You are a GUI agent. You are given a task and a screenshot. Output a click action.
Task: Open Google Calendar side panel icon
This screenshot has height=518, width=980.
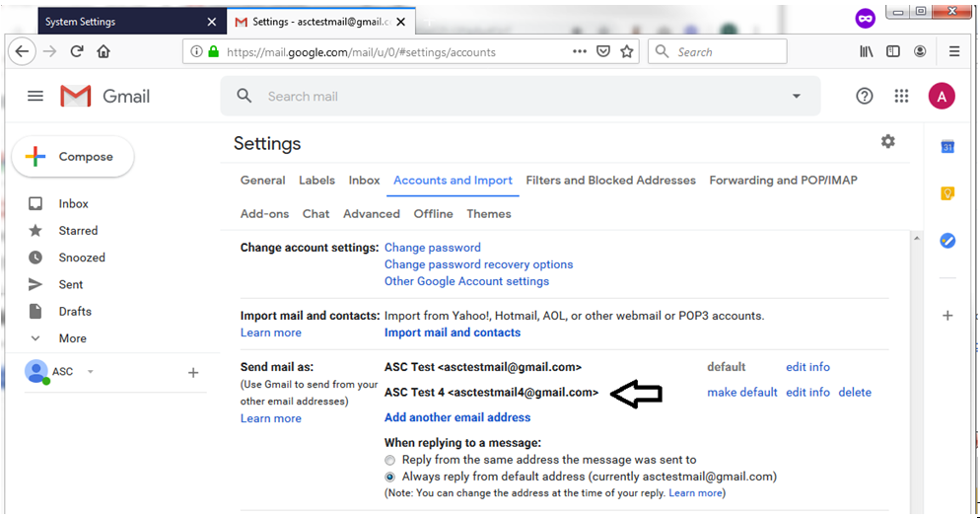click(947, 147)
